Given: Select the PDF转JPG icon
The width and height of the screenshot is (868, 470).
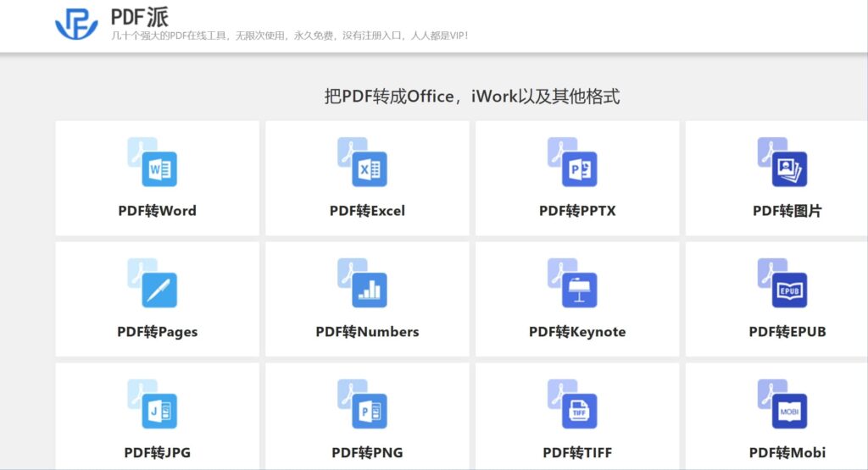Looking at the screenshot, I should (153, 404).
